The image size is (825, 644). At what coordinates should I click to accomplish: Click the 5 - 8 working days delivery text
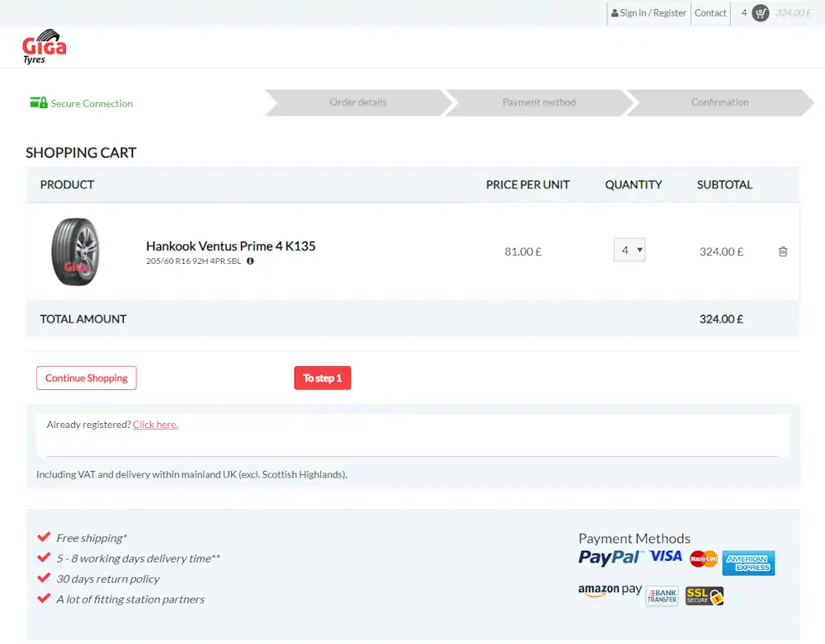pos(139,558)
